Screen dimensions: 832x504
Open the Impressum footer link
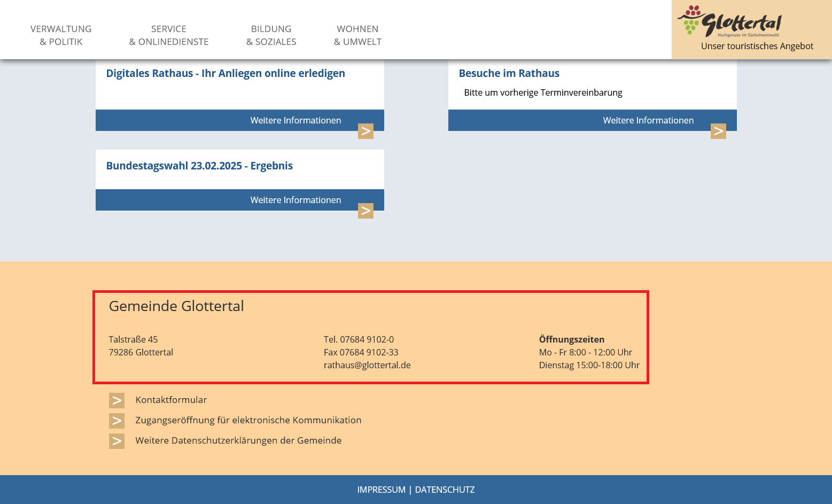click(x=381, y=490)
